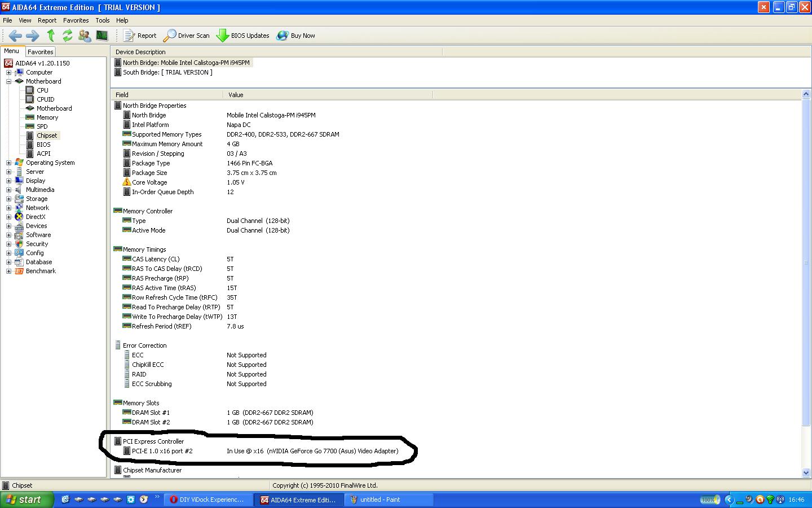
Task: Start a Driver Scan
Action: click(187, 36)
